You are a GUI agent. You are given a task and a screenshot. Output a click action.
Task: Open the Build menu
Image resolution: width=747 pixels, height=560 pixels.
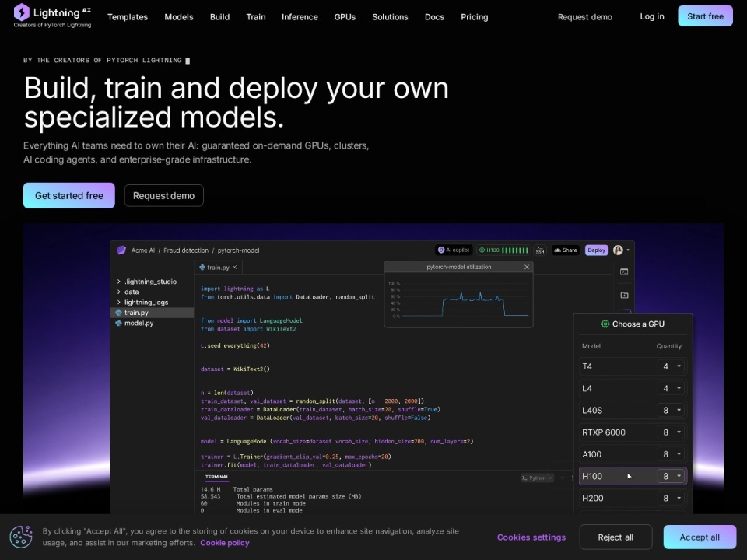(x=219, y=16)
